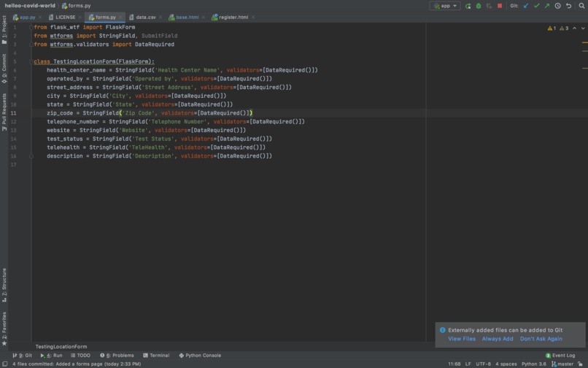This screenshot has width=588, height=368.
Task: Open the Commit tool window
Action: [4, 69]
